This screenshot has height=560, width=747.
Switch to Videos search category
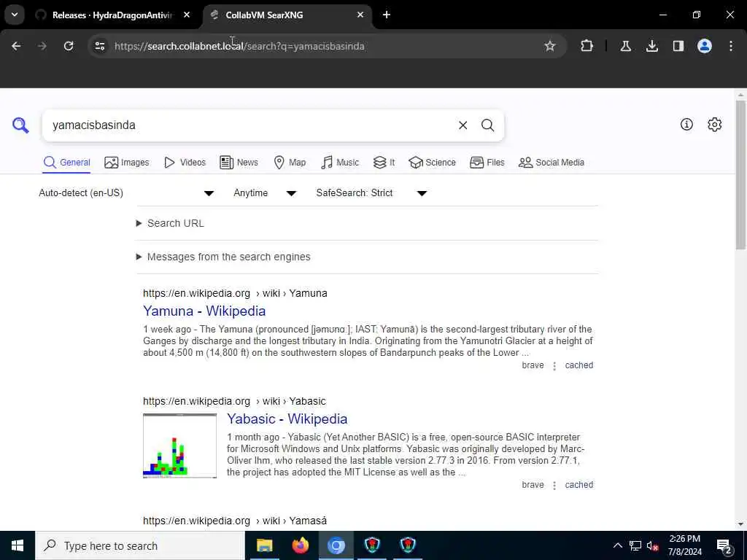click(x=185, y=163)
